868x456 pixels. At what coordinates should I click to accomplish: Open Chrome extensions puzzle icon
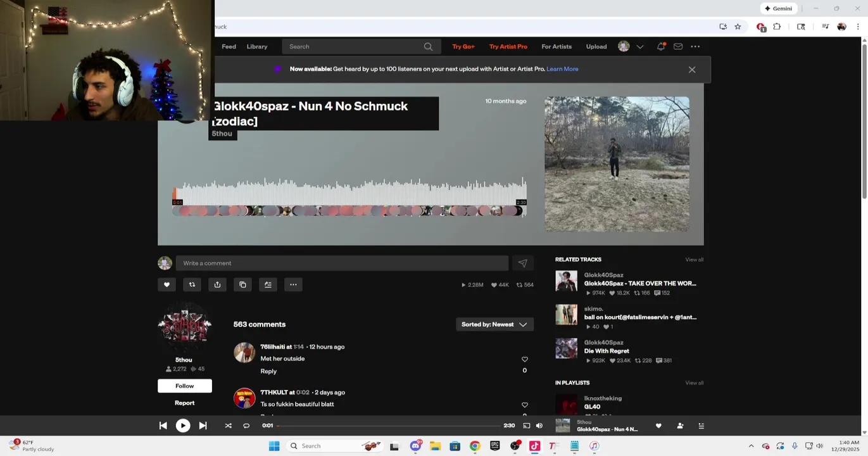(777, 27)
